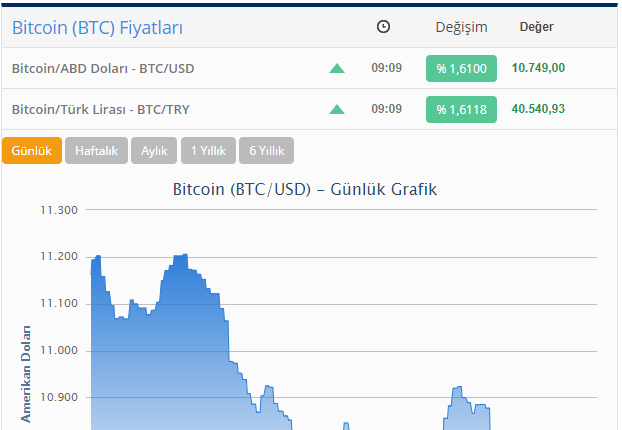
Task: Click the % 1,6118 change badge
Action: 461,109
